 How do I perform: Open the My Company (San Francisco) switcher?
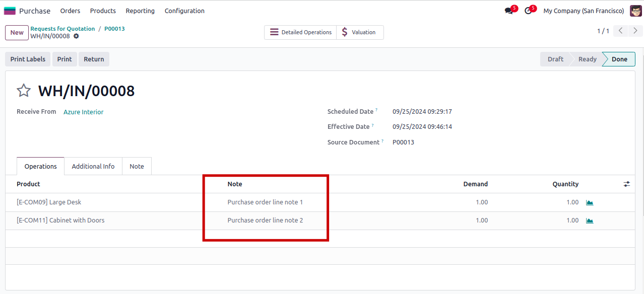click(x=584, y=11)
